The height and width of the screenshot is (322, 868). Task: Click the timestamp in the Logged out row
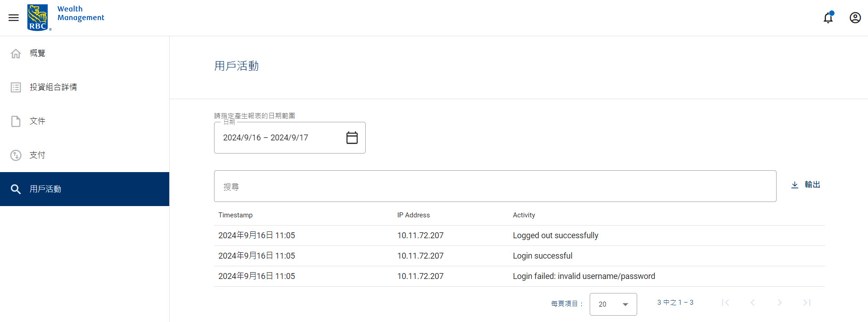tap(257, 235)
